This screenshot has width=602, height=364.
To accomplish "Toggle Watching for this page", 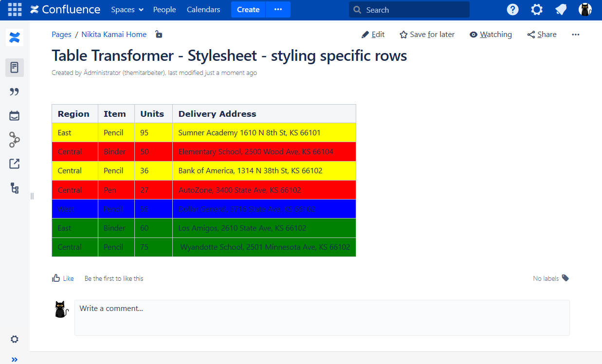I will 491,35.
